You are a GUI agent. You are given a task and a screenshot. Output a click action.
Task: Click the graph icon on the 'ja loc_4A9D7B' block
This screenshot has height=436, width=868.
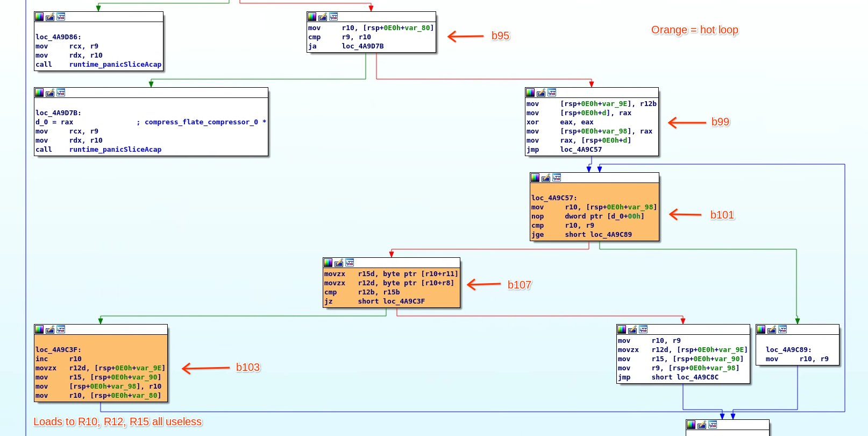(333, 17)
